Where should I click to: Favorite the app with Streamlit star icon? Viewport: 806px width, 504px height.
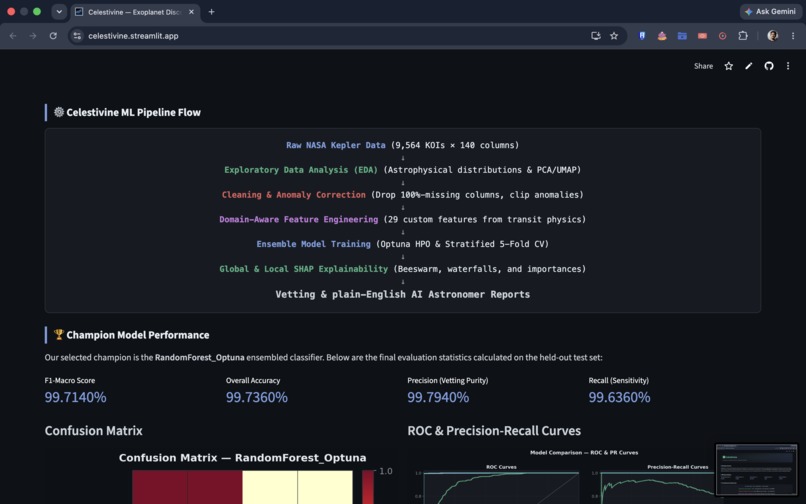coord(728,66)
